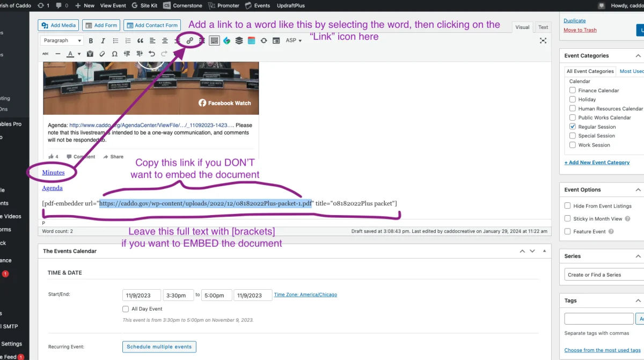Click the Undo arrow in editor toolbar
Viewport: 644px width, 360px height.
152,54
